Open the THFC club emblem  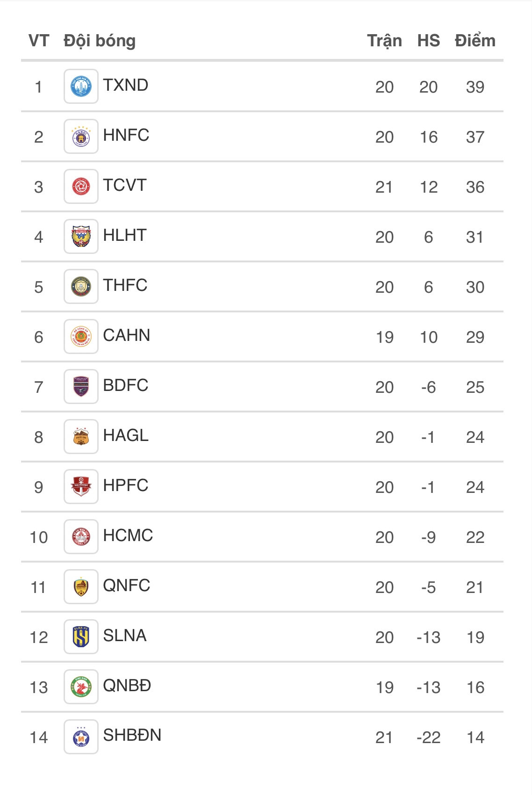(x=81, y=287)
